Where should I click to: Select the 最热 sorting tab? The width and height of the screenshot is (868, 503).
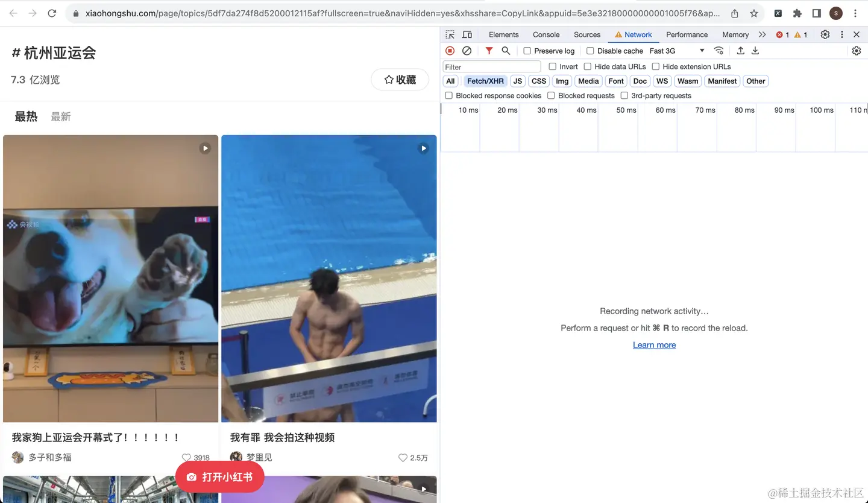click(26, 116)
